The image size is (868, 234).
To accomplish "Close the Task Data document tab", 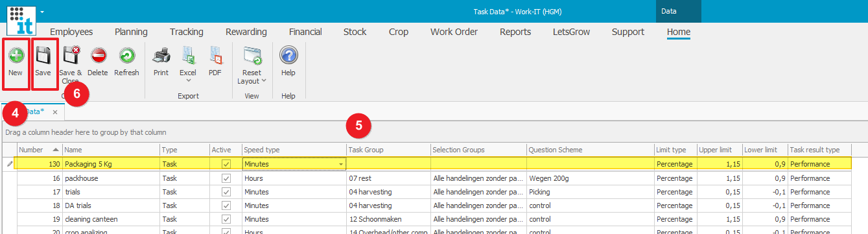I will pyautogui.click(x=55, y=112).
